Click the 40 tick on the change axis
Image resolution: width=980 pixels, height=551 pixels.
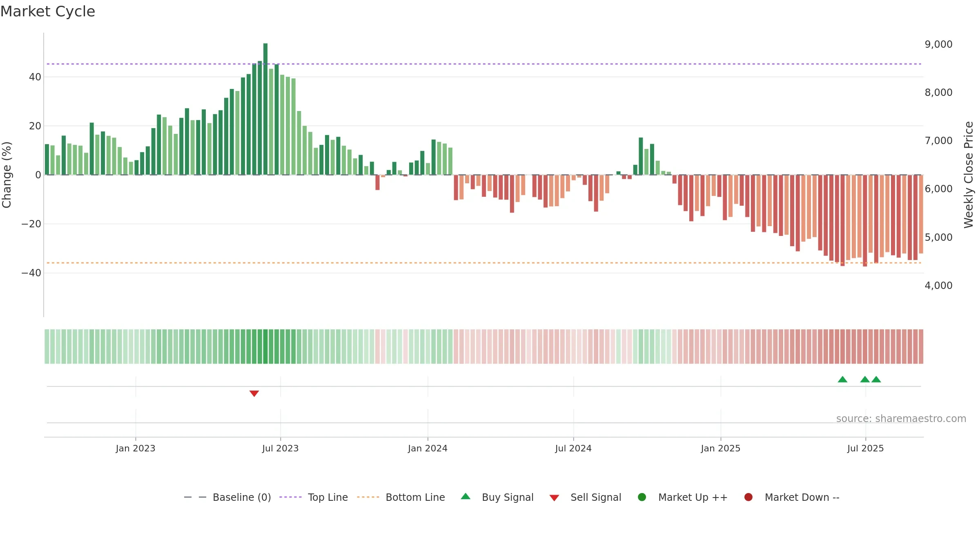pyautogui.click(x=35, y=77)
